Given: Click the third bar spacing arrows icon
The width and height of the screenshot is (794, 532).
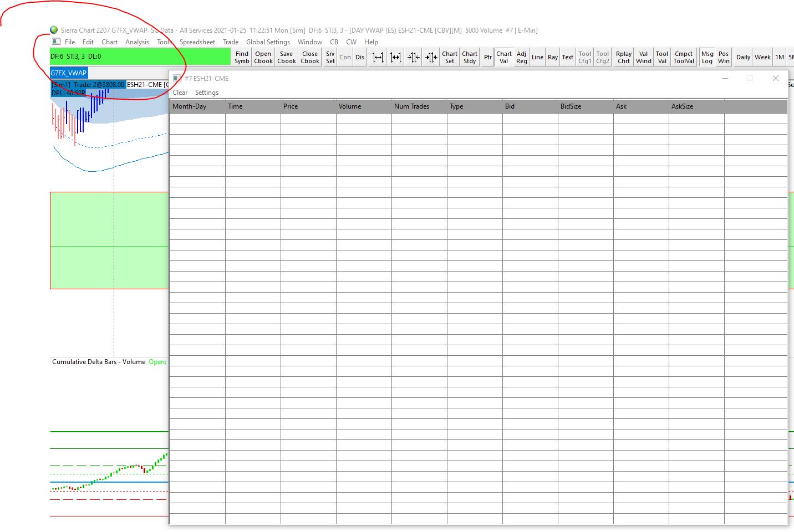Looking at the screenshot, I should pos(414,57).
